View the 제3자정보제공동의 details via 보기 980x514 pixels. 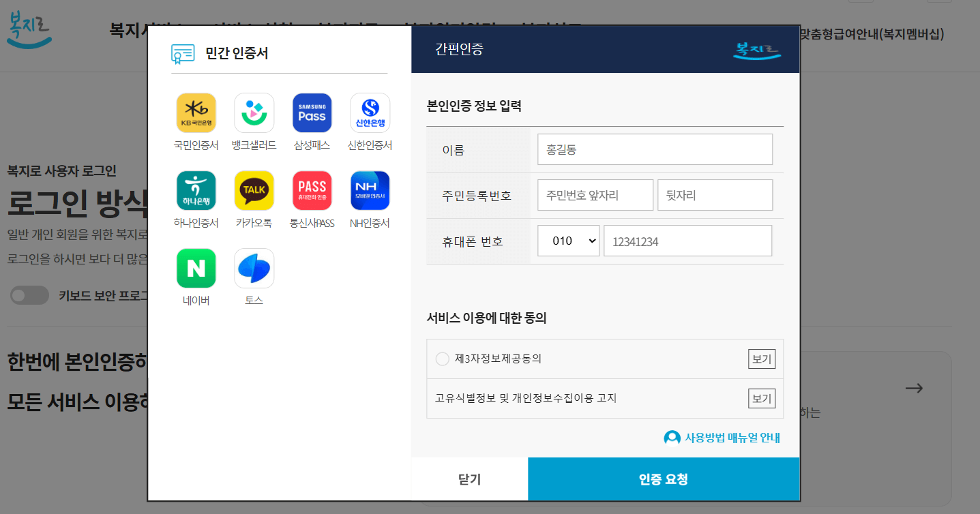[761, 359]
